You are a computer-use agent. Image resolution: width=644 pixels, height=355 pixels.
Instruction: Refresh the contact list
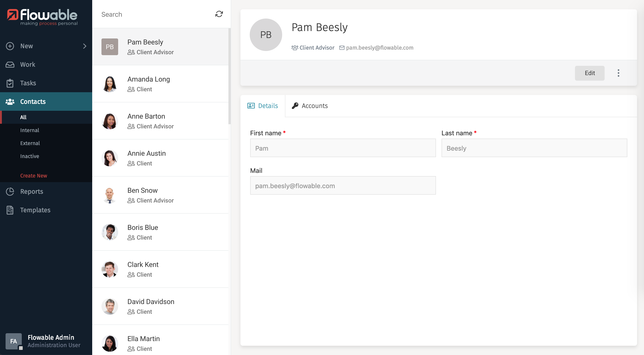click(x=219, y=14)
